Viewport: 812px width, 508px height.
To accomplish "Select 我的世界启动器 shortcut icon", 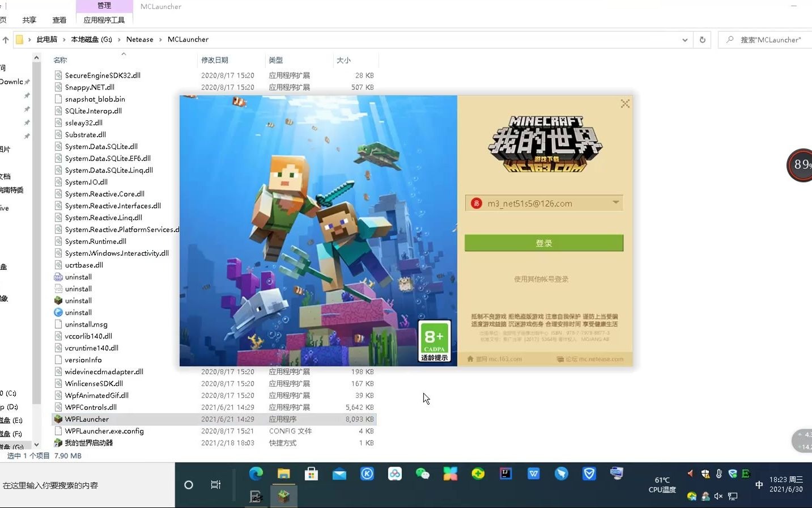I will 58,443.
